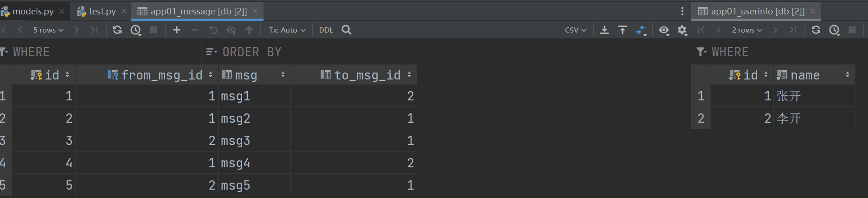This screenshot has width=868, height=198.
Task: Reload the app01_message table data
Action: [x=117, y=30]
